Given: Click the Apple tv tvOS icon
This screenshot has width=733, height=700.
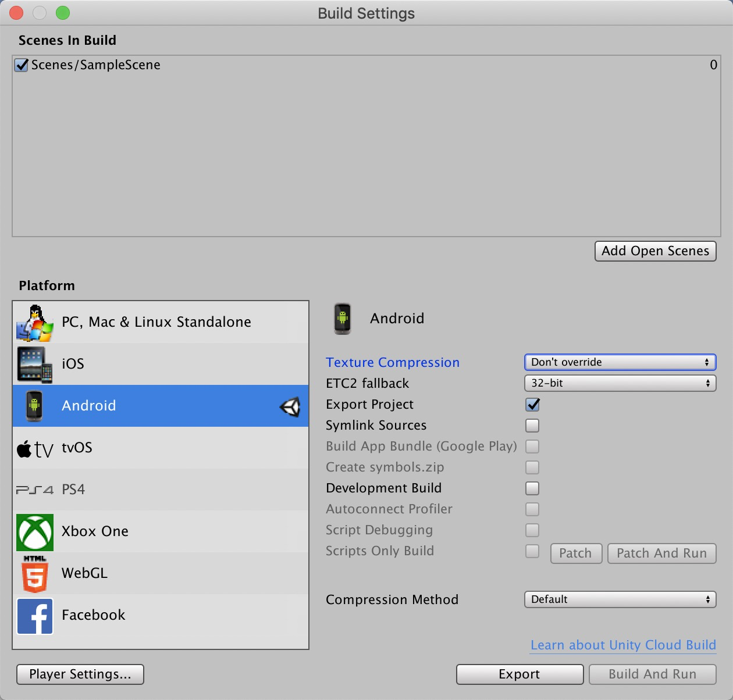Looking at the screenshot, I should (35, 449).
